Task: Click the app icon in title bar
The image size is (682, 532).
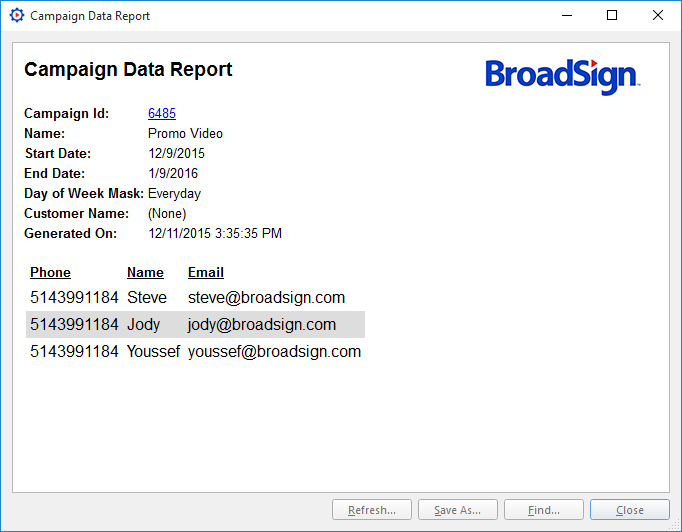Action: point(16,16)
